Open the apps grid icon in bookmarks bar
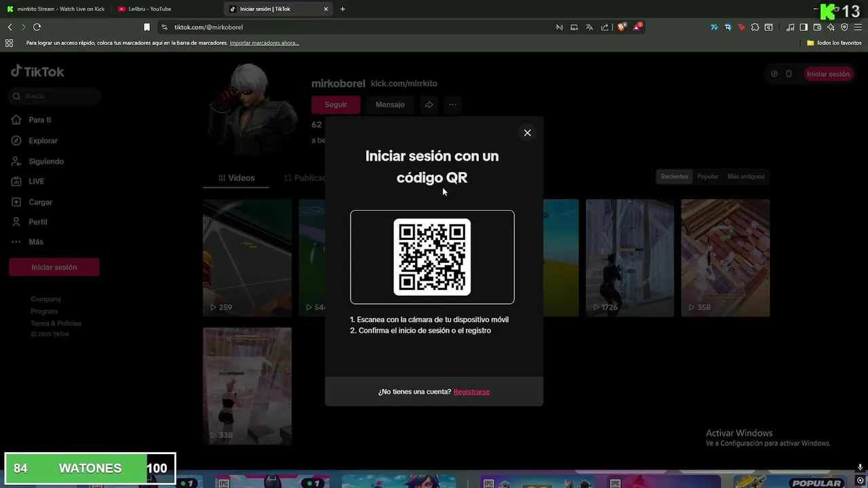868x488 pixels. pos(9,43)
